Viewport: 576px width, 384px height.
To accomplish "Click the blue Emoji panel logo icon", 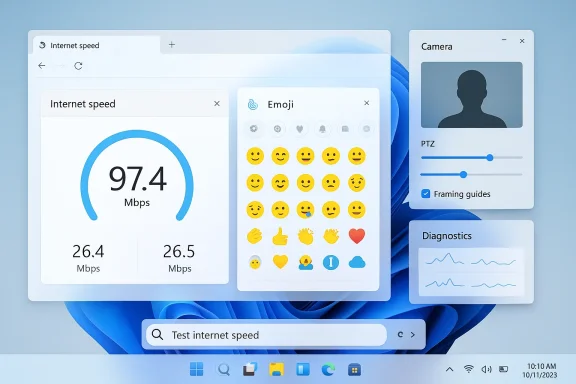I will pos(253,105).
